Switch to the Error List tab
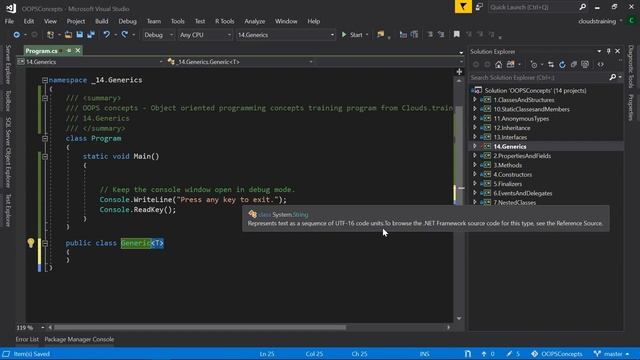The width and height of the screenshot is (640, 360). point(27,339)
